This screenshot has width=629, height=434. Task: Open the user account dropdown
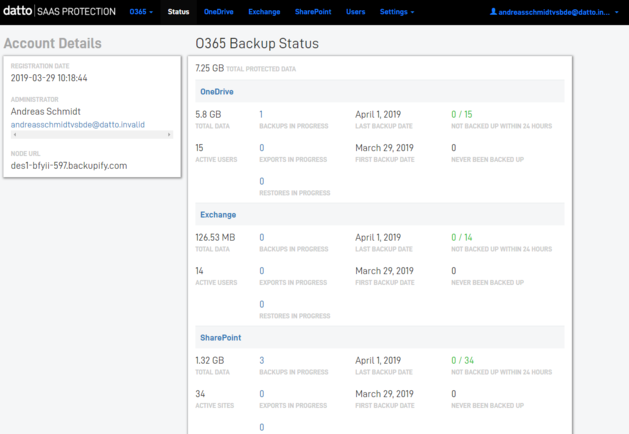(554, 12)
